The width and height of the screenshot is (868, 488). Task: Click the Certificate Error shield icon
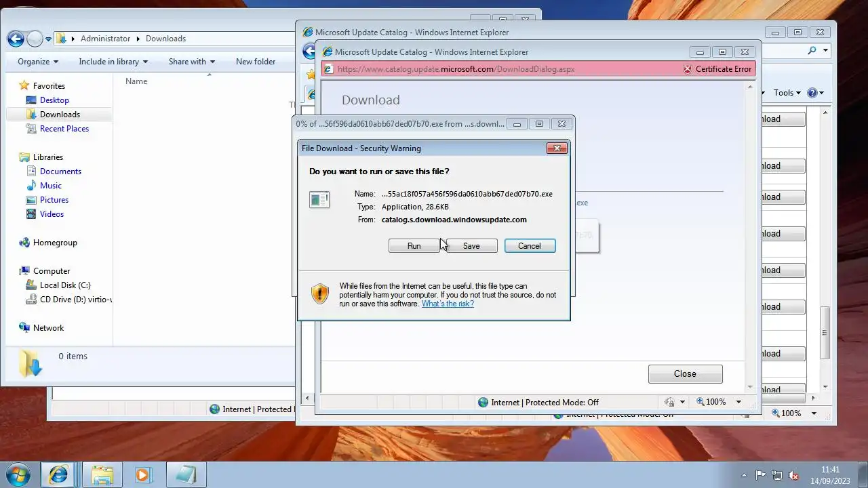[x=688, y=69]
